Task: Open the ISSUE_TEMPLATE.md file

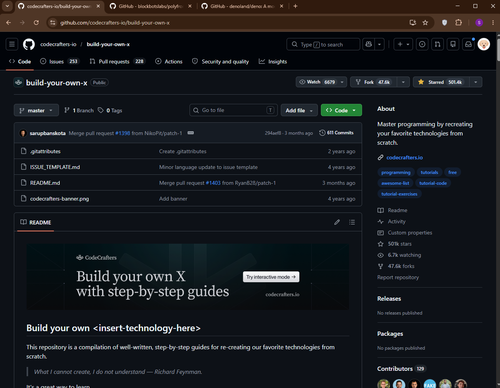Action: pos(55,167)
